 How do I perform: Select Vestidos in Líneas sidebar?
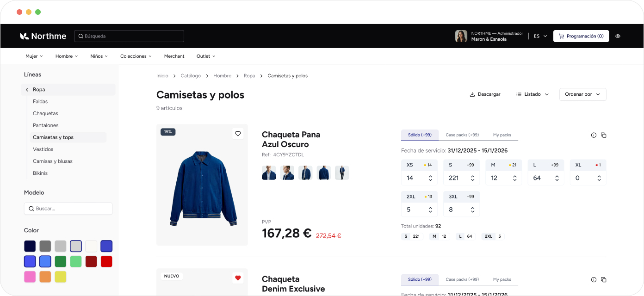(43, 149)
